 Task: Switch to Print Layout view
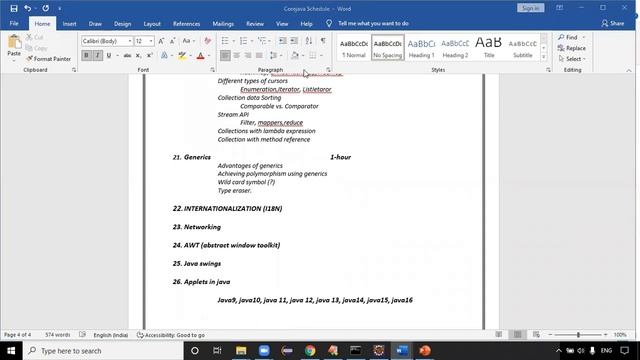(x=517, y=335)
